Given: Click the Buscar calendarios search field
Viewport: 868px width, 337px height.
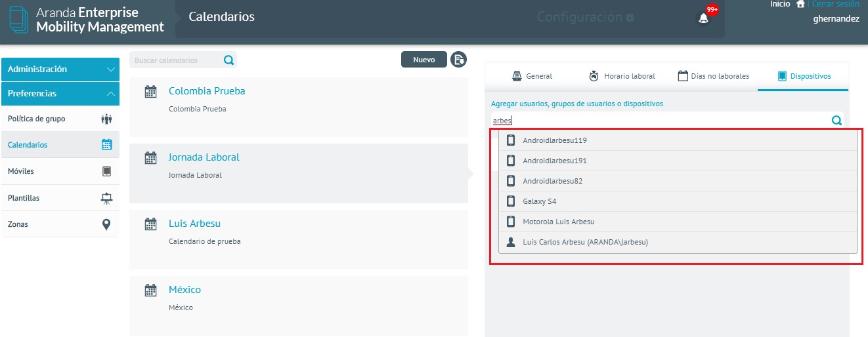Looking at the screenshot, I should [x=175, y=60].
